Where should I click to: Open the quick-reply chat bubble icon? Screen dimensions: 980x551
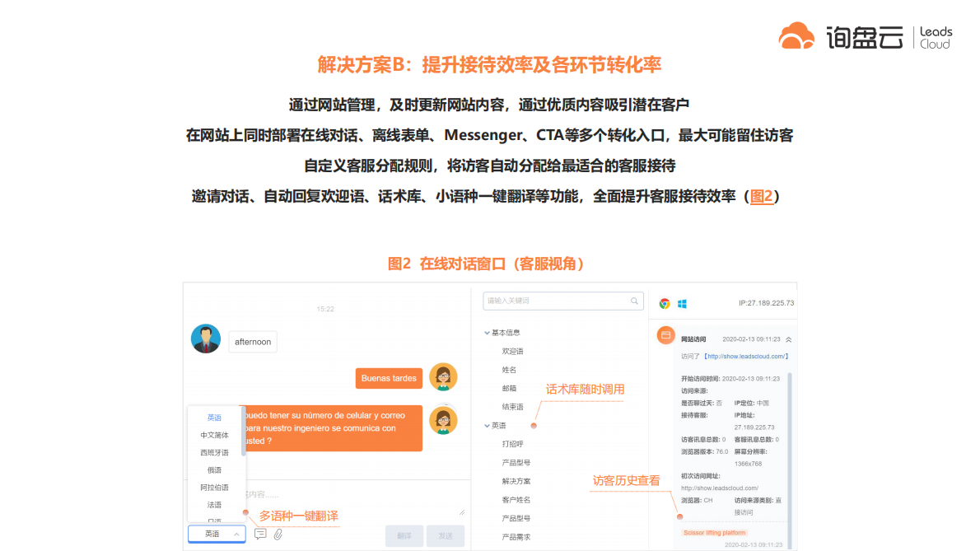coord(260,534)
